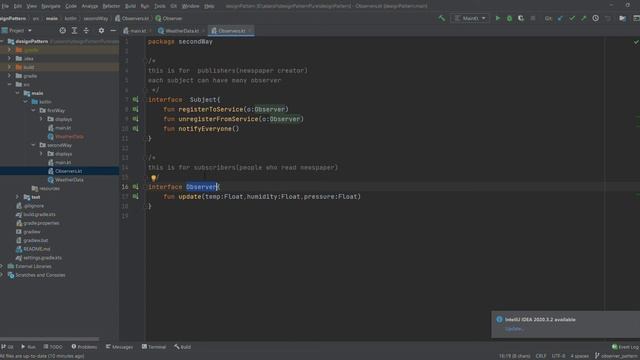Click the Observer breadcrumb in navigation bar
Image resolution: width=640 pixels, height=360 pixels.
tap(169, 18)
